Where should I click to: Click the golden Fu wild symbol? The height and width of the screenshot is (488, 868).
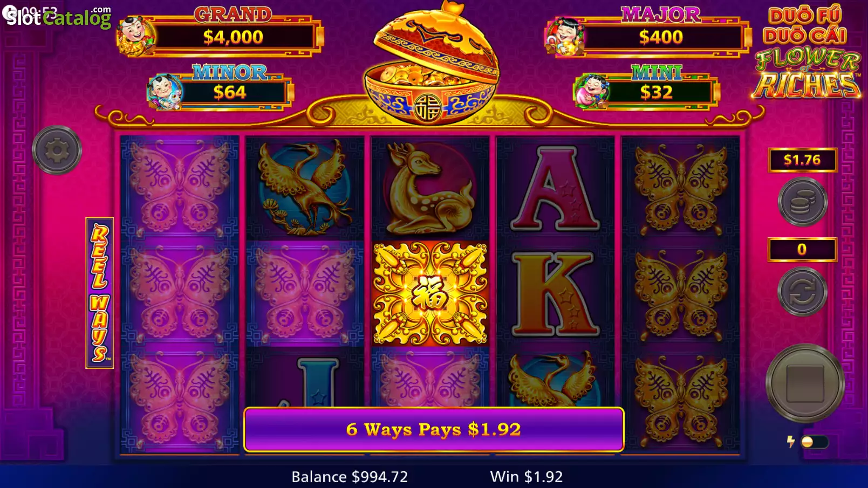click(430, 294)
